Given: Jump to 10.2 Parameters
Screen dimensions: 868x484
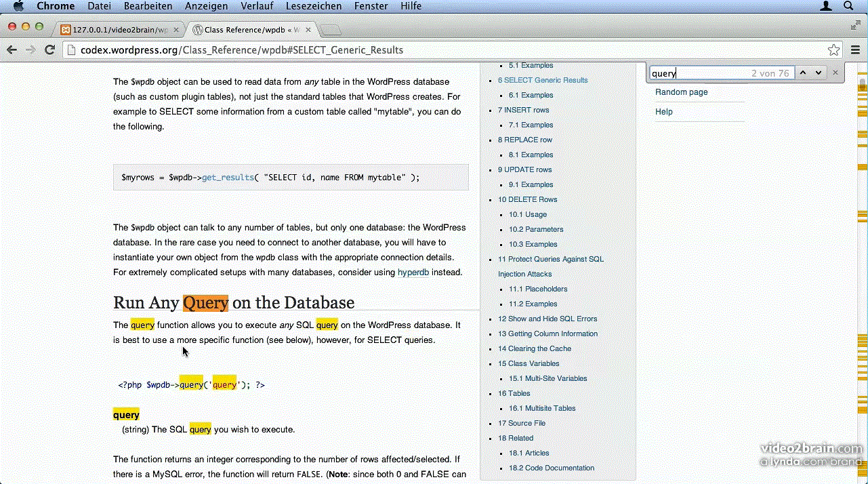Looking at the screenshot, I should point(536,229).
